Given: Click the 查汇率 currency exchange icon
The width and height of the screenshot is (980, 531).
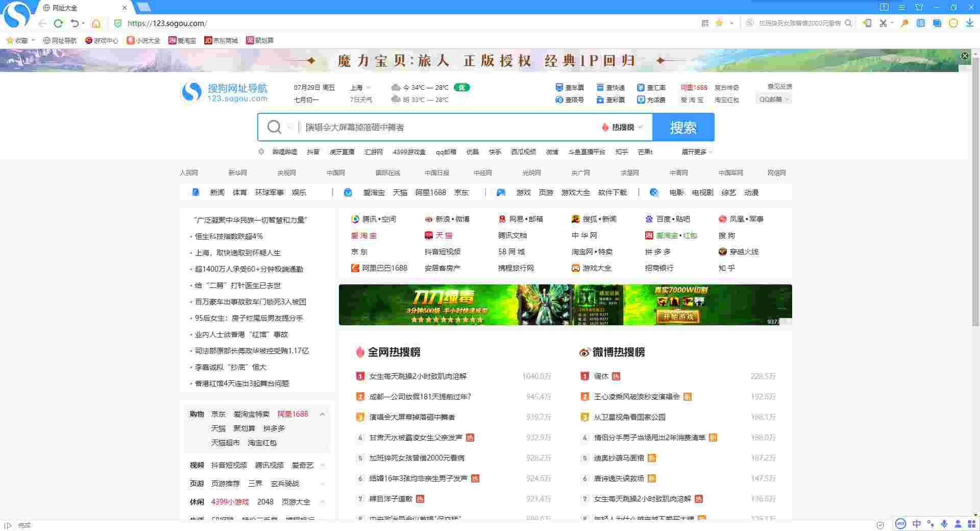Looking at the screenshot, I should click(641, 87).
